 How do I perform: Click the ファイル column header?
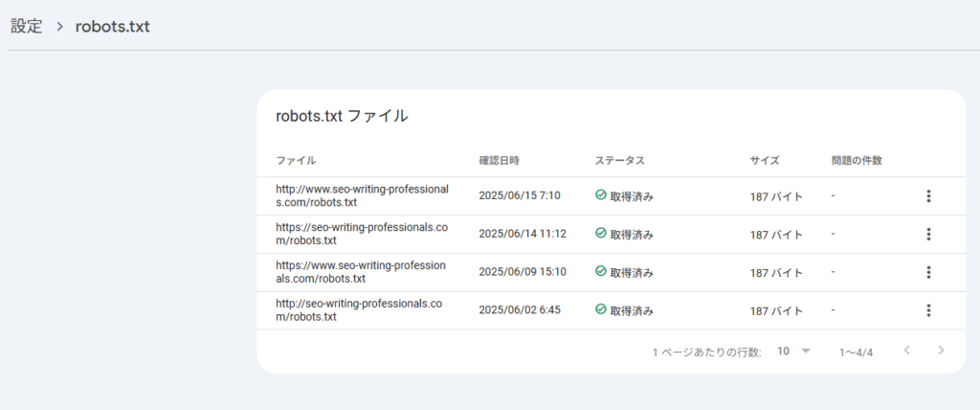click(x=296, y=160)
